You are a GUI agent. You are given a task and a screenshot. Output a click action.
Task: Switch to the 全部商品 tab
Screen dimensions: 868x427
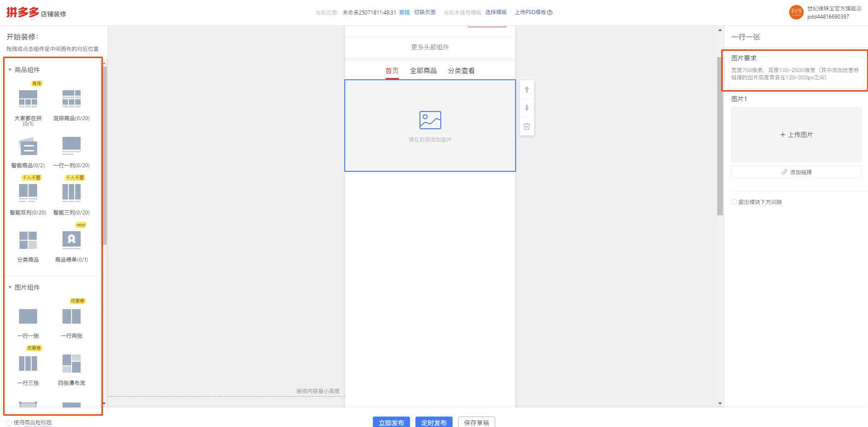click(423, 71)
